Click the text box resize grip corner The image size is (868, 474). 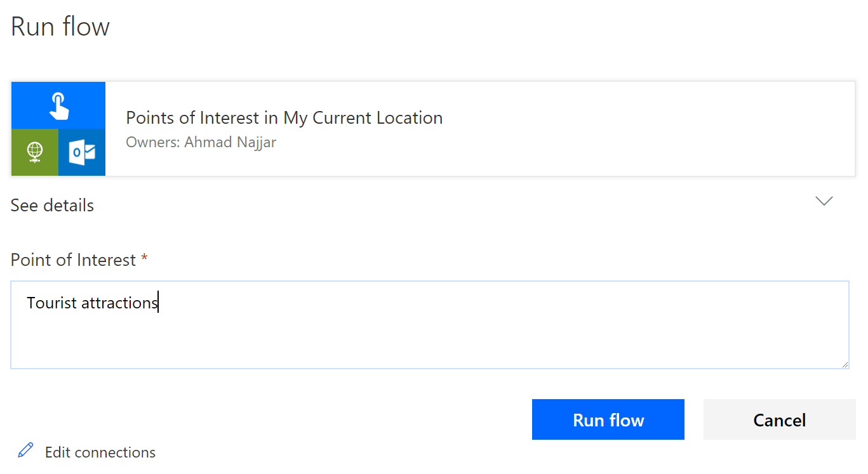coord(845,365)
